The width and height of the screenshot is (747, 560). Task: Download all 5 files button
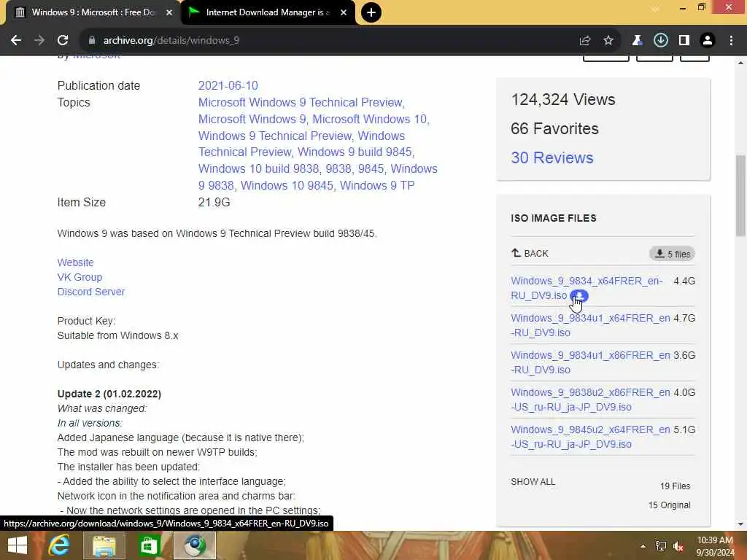click(672, 254)
